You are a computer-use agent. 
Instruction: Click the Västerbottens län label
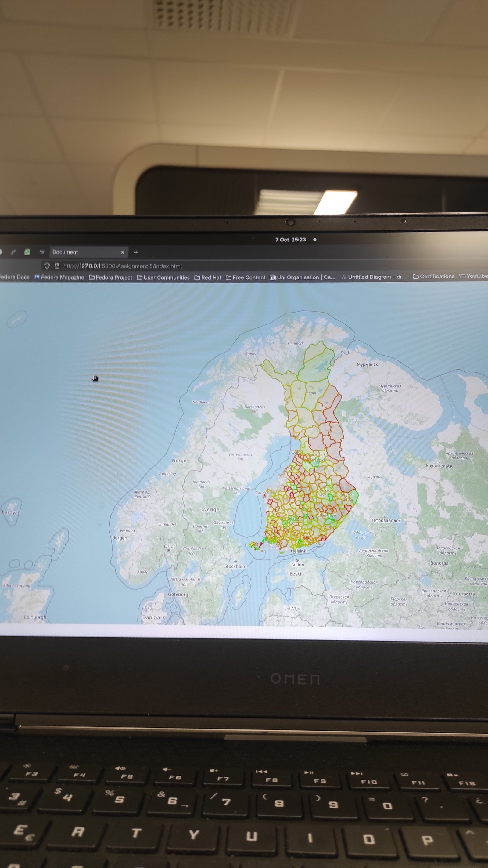[240, 457]
